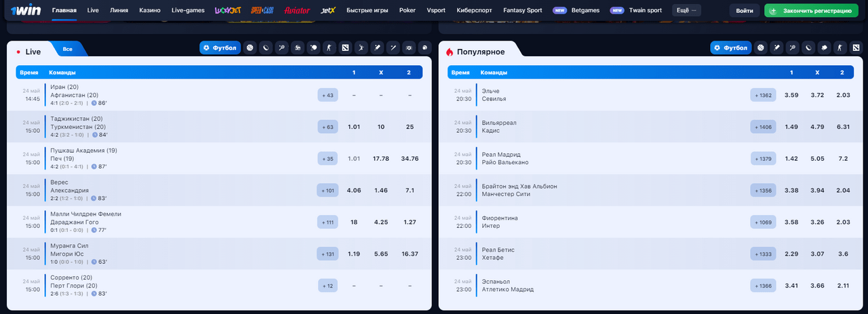Filter Live panel by Dota 2 icon

345,48
